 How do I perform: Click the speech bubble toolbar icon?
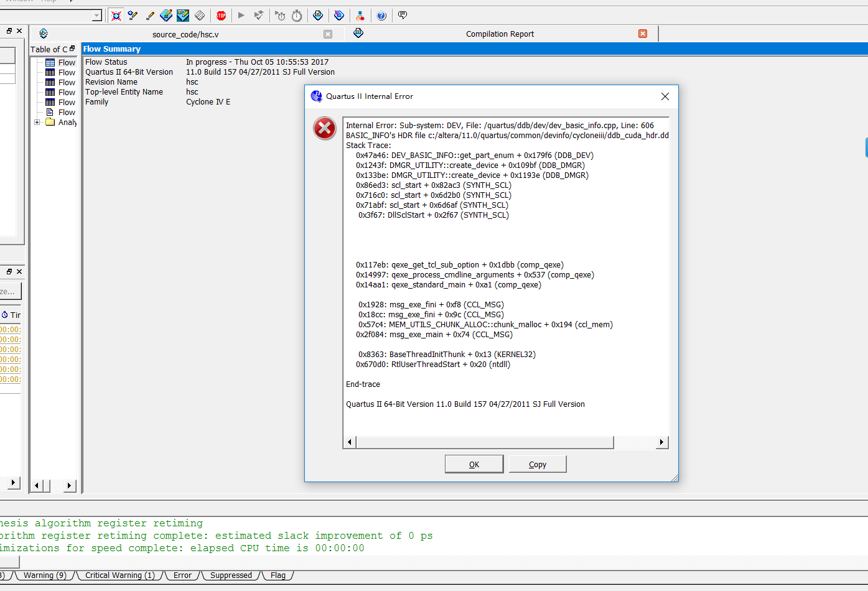[x=403, y=16]
